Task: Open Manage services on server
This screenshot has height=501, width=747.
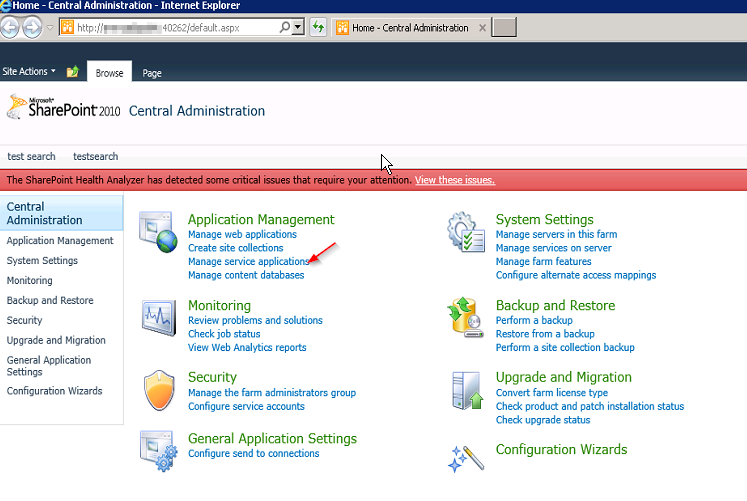Action: [x=554, y=248]
